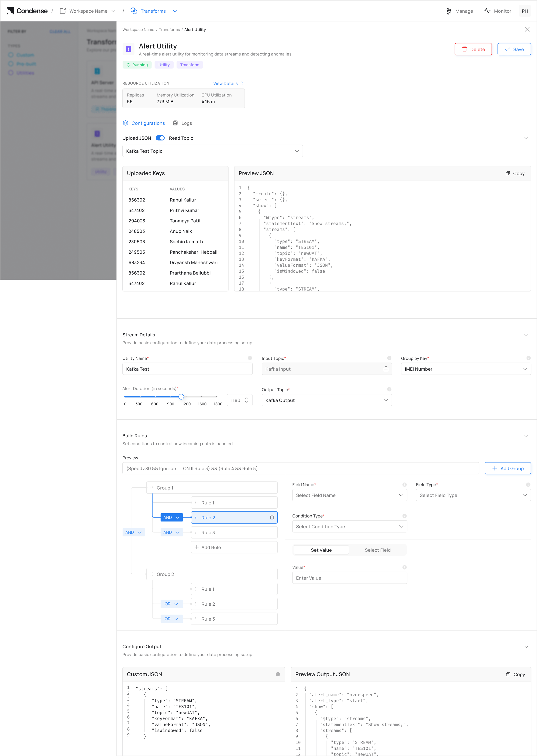Viewport: 537px width, 756px height.
Task: Copy the Preview Output JSON
Action: 515,674
